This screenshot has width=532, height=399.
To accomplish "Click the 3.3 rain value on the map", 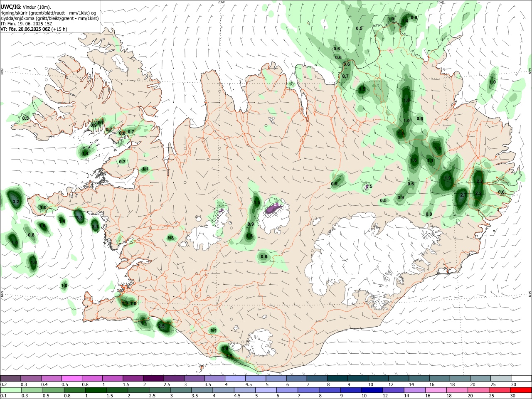I will pyautogui.click(x=80, y=217).
